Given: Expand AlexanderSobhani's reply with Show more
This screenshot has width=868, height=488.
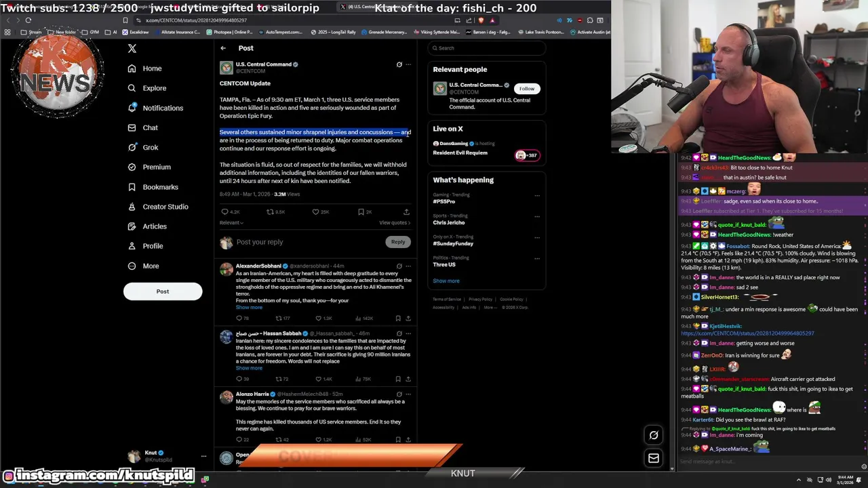Looking at the screenshot, I should (249, 307).
